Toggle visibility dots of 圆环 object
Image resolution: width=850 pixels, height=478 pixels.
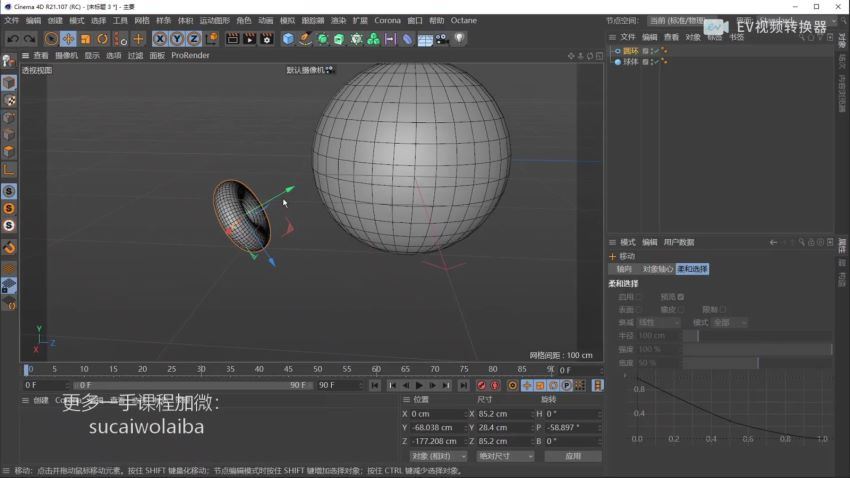[651, 51]
